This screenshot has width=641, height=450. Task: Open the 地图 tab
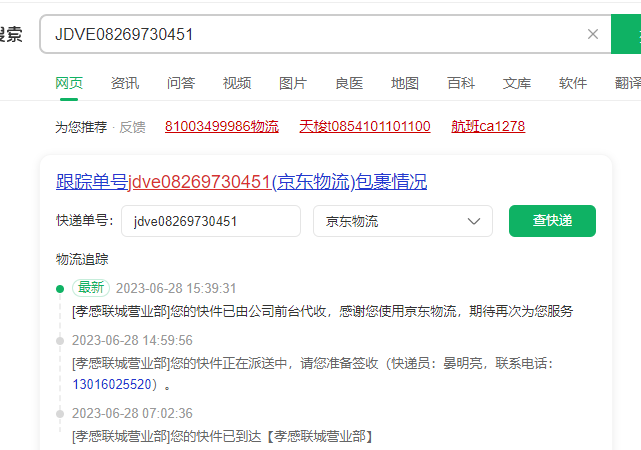405,83
